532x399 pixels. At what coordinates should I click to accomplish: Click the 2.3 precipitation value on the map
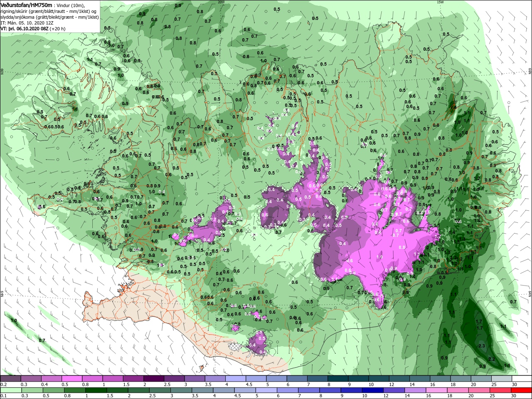click(x=482, y=346)
